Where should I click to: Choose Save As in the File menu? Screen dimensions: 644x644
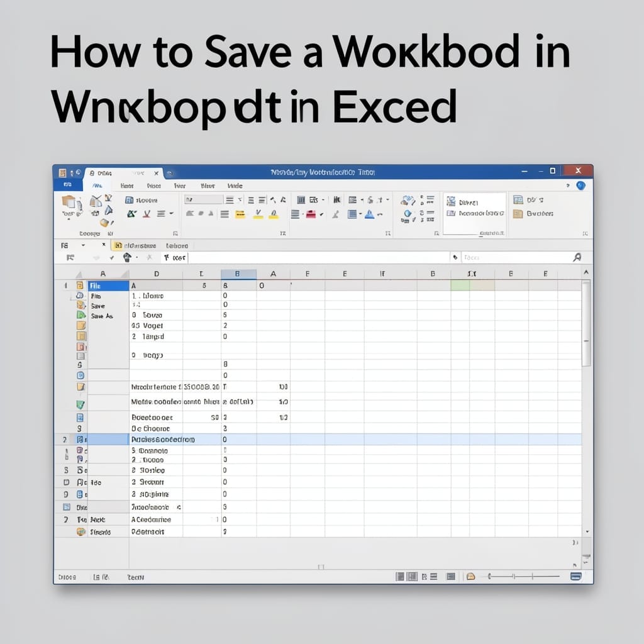[x=102, y=316]
